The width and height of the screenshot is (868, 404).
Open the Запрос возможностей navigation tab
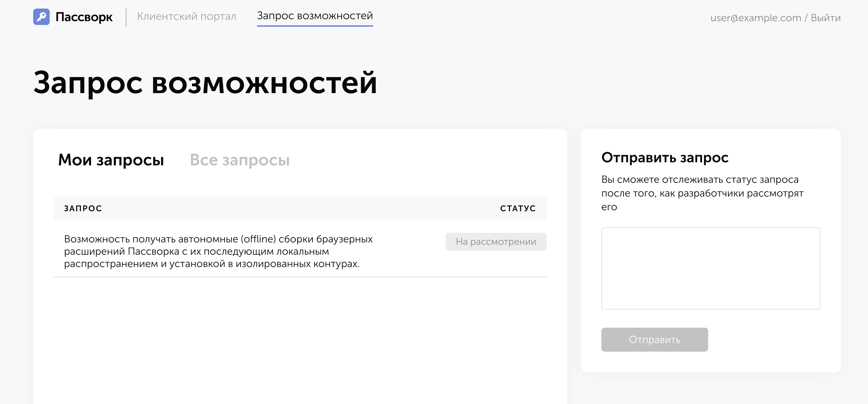315,16
